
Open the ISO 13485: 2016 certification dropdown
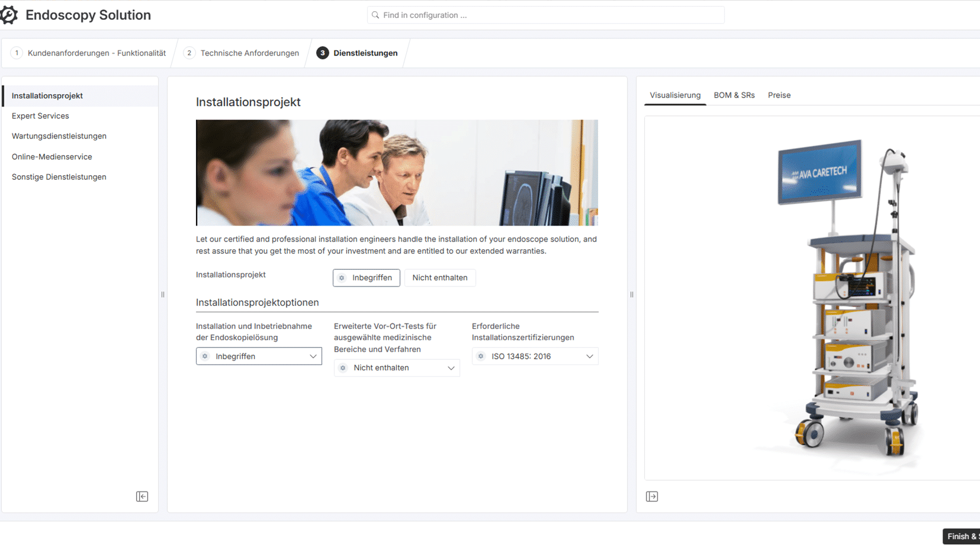[535, 356]
